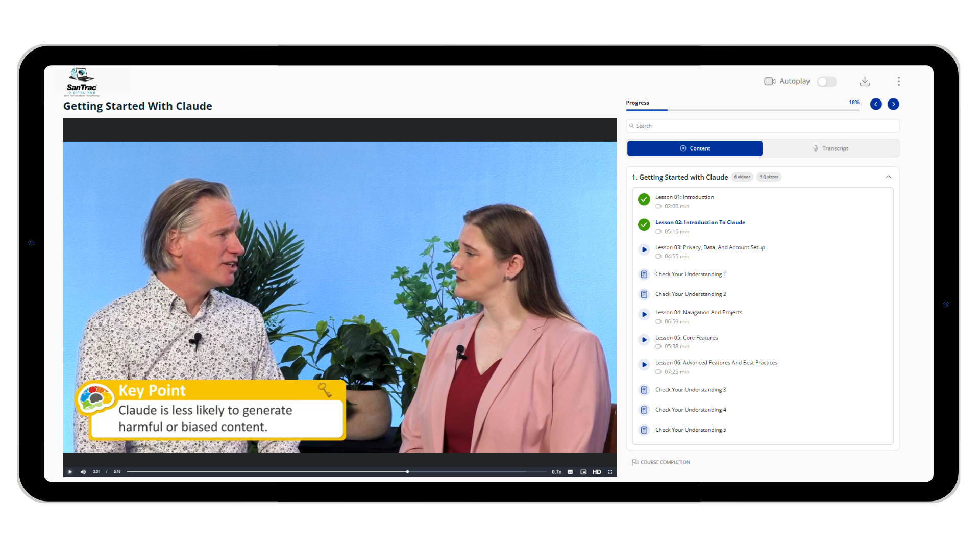Viewport: 980px width, 551px height.
Task: Go to the previous lesson arrow
Action: (876, 104)
